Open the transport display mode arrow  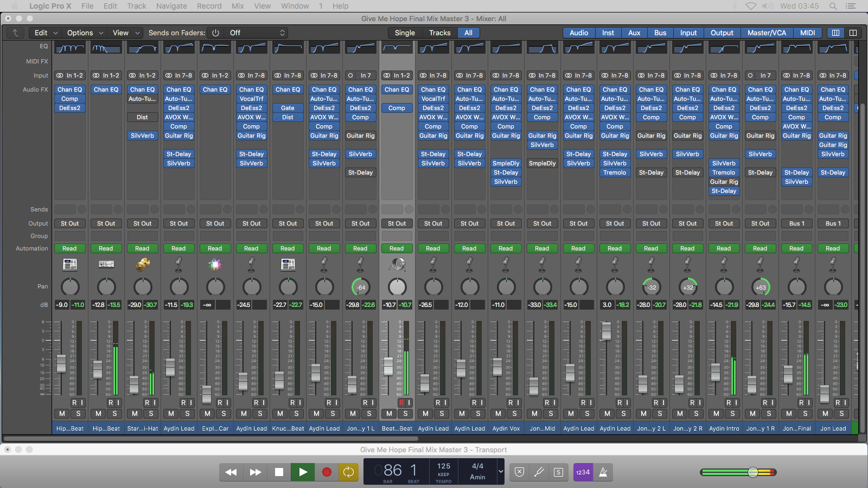coord(501,472)
